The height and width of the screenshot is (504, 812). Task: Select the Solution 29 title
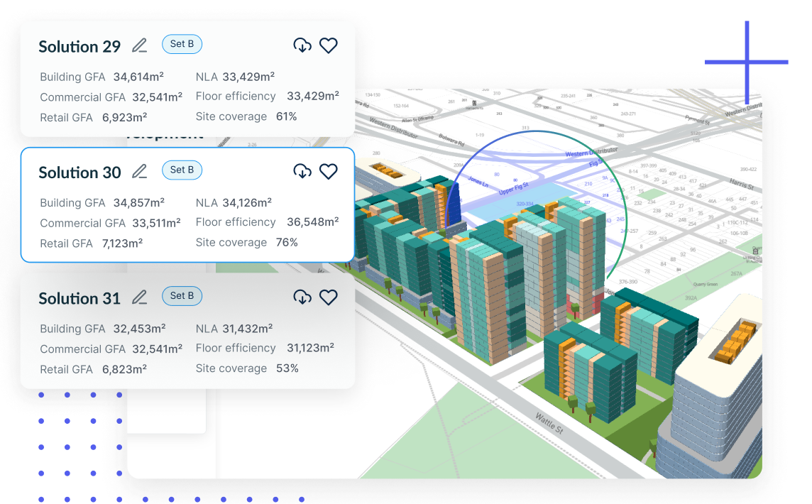coord(79,47)
